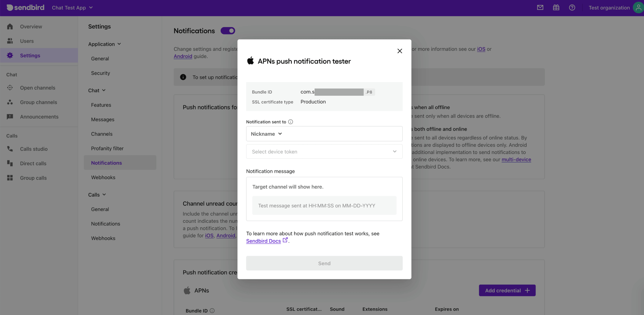Image resolution: width=644 pixels, height=315 pixels.
Task: Click the Calls studio phone icon
Action: coord(10,149)
